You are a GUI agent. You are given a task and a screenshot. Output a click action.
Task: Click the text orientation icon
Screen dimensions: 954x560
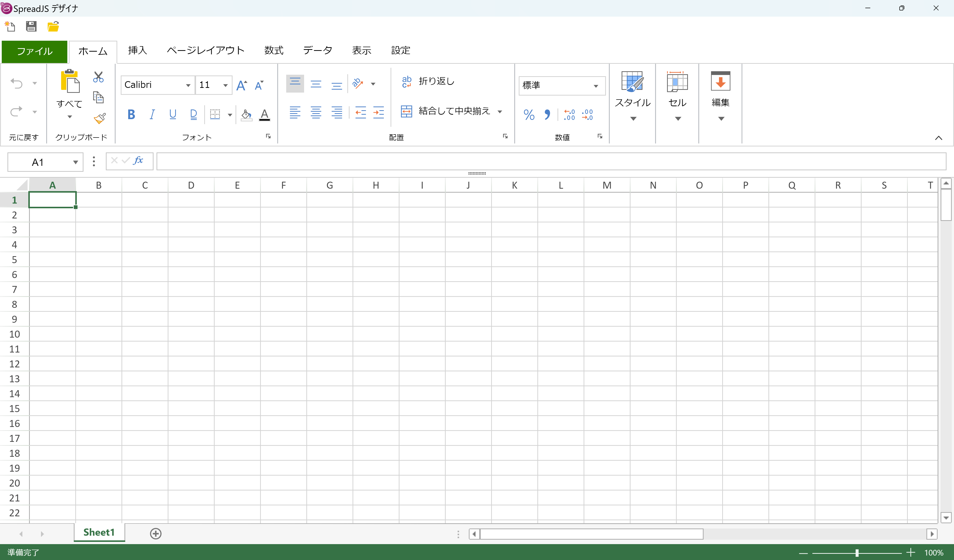click(358, 84)
